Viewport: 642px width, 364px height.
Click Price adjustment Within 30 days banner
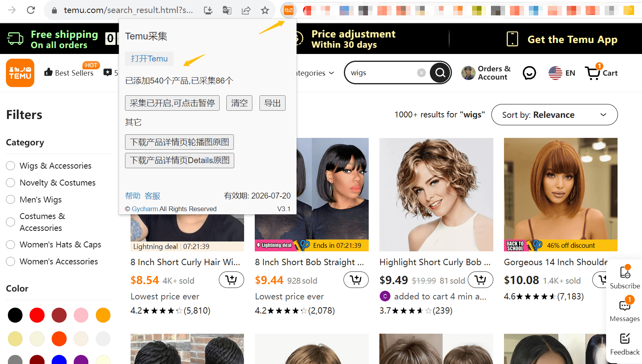[353, 39]
